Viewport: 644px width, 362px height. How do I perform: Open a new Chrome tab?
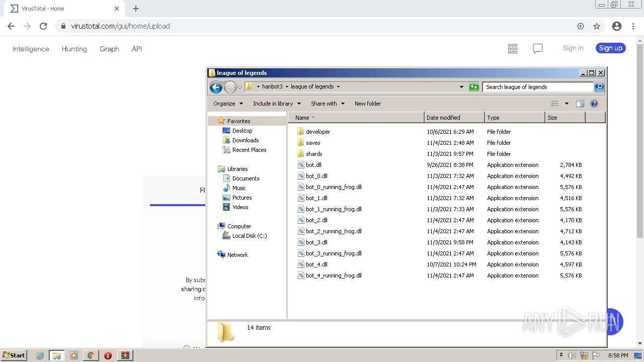(x=136, y=9)
